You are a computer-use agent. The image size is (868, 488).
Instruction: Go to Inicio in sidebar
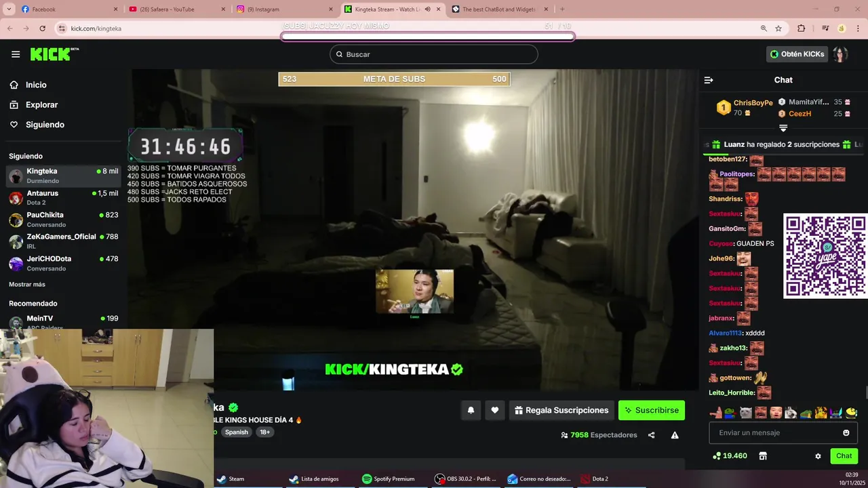click(x=36, y=85)
